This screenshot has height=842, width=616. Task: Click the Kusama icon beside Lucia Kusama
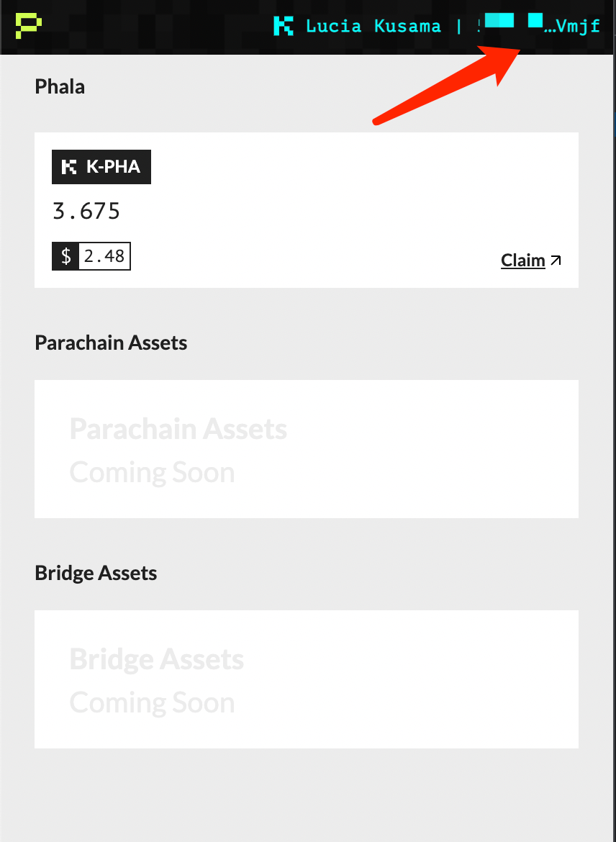(284, 27)
